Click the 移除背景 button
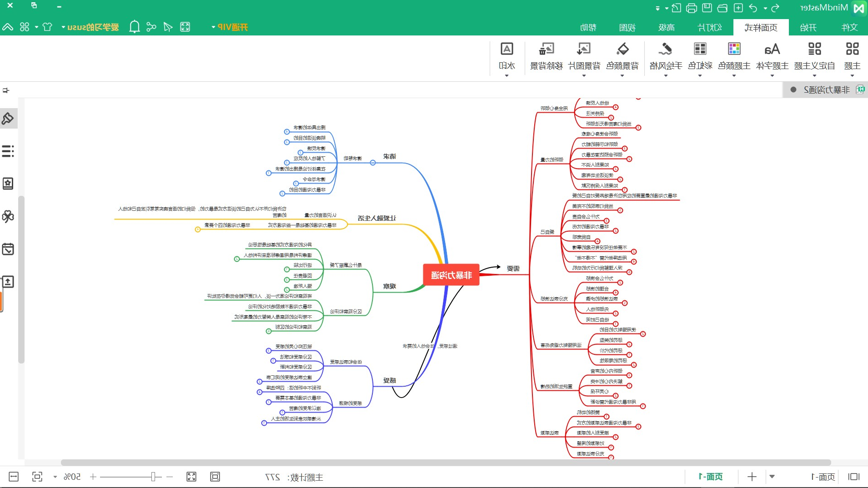868x488 pixels. coord(547,56)
